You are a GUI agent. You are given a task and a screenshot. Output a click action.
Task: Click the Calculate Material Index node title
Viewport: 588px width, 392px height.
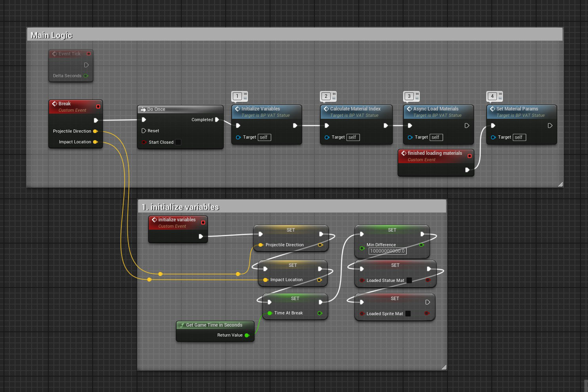click(355, 109)
